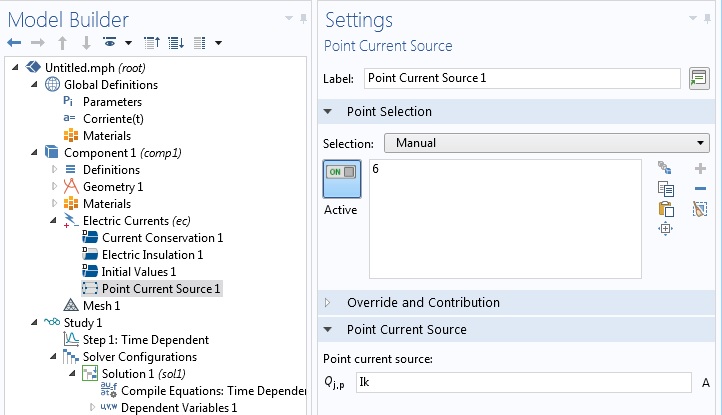The image size is (722, 415).
Task: Expand the Geometry 1 tree node
Action: click(56, 187)
